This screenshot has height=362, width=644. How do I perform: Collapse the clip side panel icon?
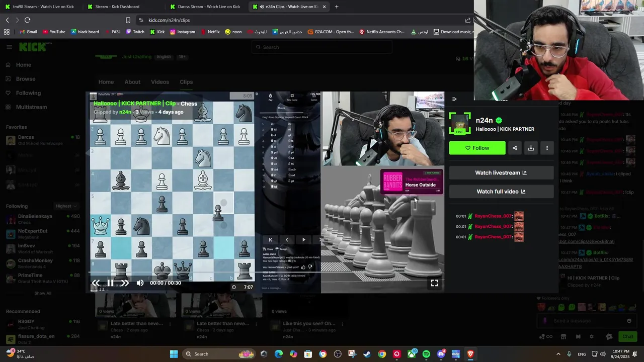[454, 99]
